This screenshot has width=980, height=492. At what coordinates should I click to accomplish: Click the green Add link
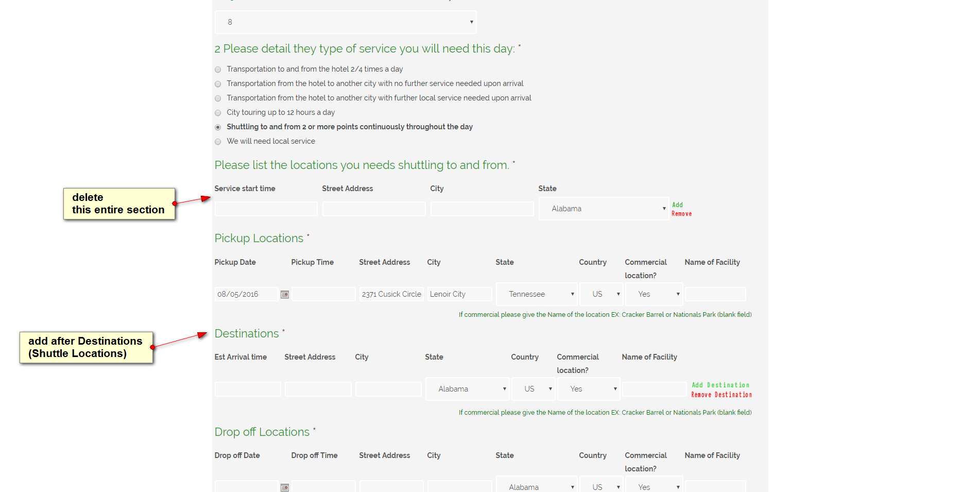pos(677,205)
